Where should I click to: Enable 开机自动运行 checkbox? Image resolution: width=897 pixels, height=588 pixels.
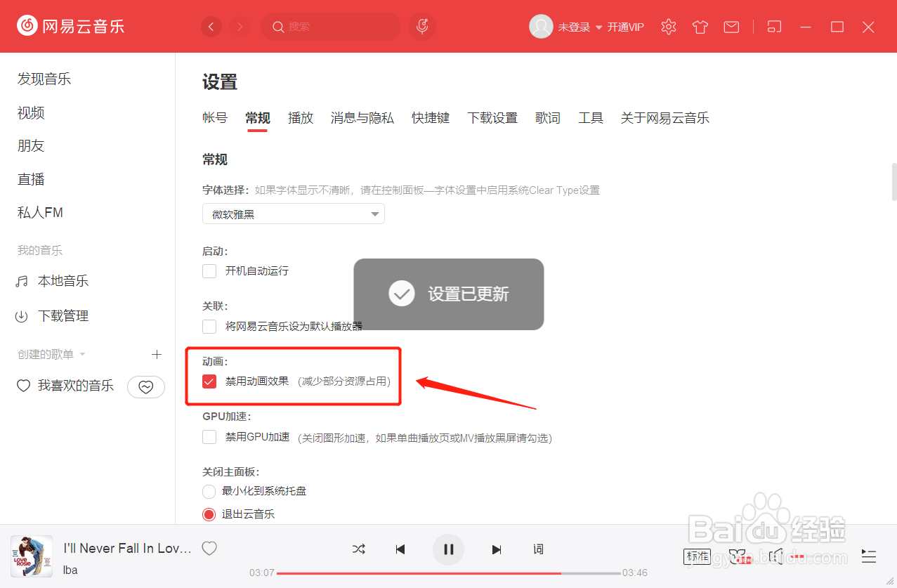[x=209, y=270]
